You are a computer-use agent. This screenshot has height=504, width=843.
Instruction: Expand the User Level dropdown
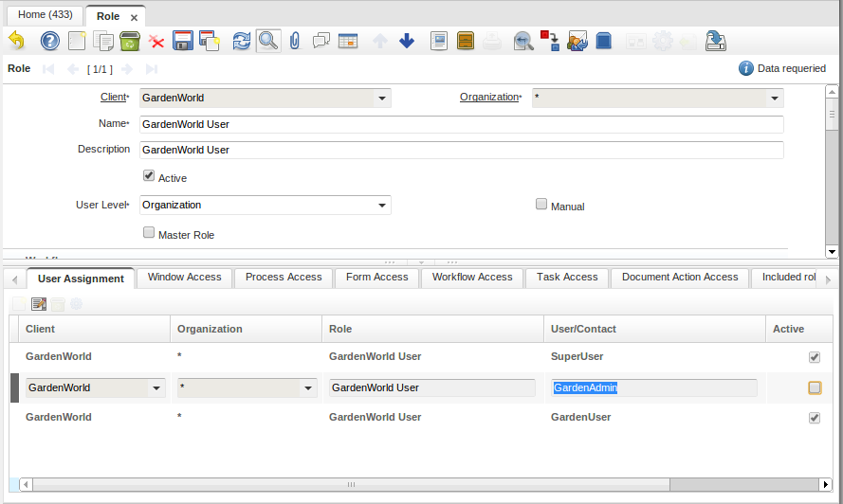(380, 205)
